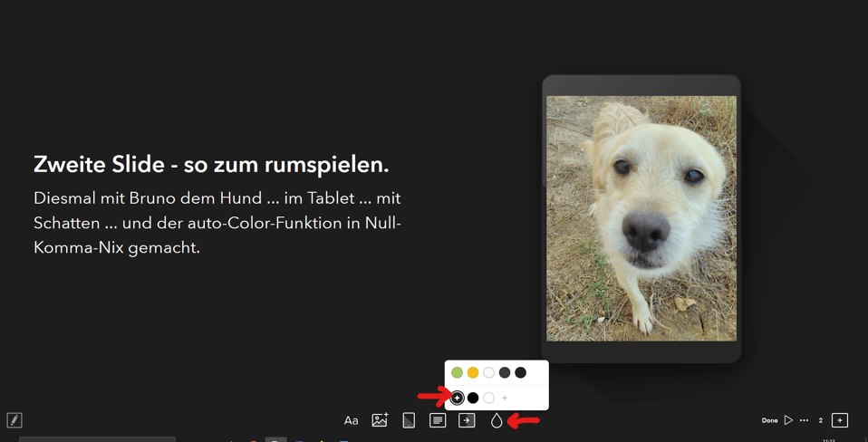Select the dark gray swatch in top row
The height and width of the screenshot is (442, 868).
point(505,373)
